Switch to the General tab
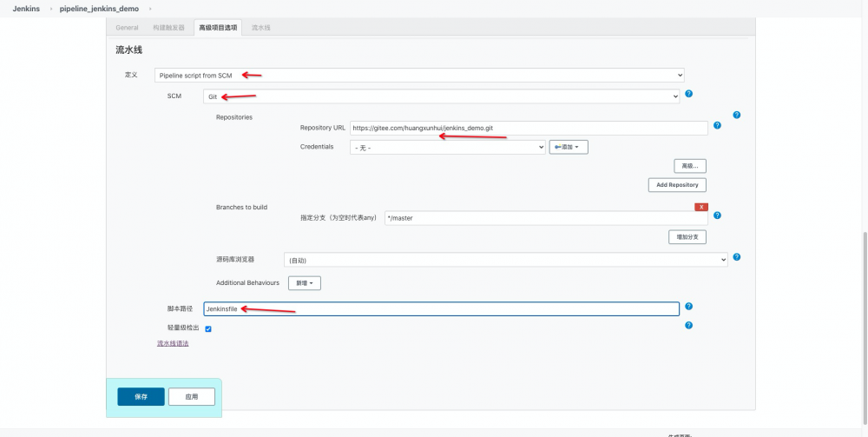Viewport: 868px width, 437px height. pyautogui.click(x=127, y=28)
